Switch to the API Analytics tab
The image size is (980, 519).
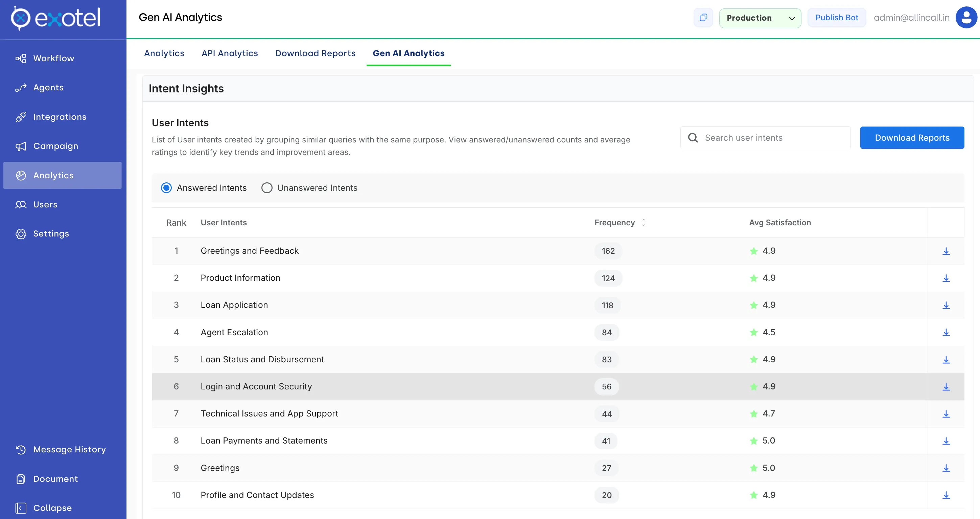[230, 53]
